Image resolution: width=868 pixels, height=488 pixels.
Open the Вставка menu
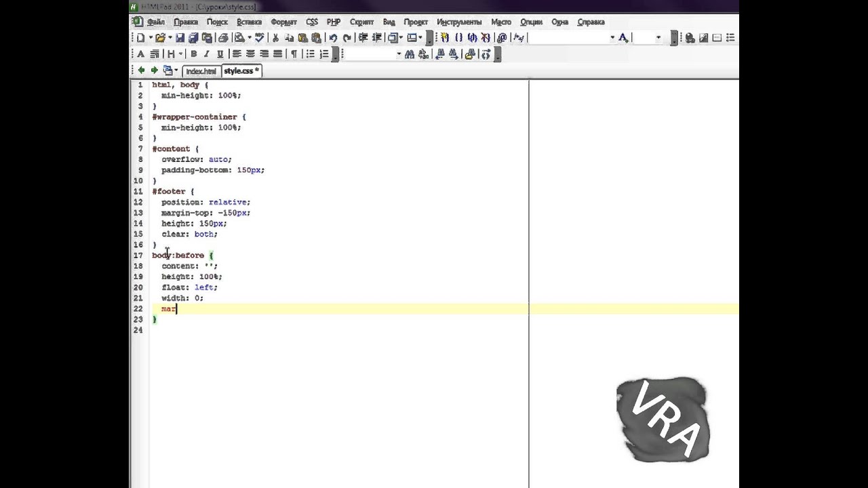pos(249,22)
